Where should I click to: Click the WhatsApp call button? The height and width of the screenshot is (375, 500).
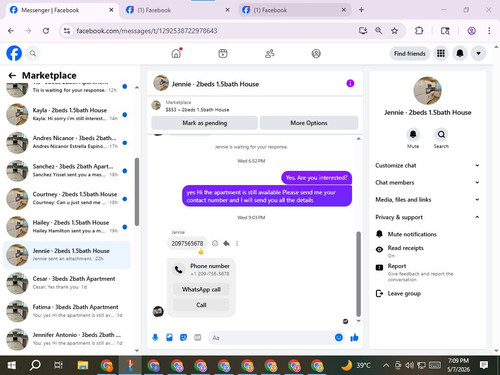click(201, 289)
